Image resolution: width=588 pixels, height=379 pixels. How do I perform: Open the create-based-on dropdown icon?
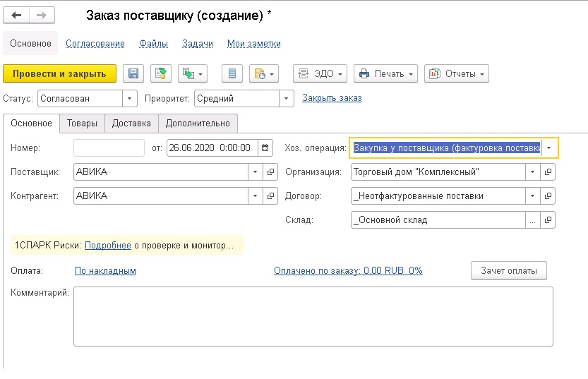pos(193,73)
